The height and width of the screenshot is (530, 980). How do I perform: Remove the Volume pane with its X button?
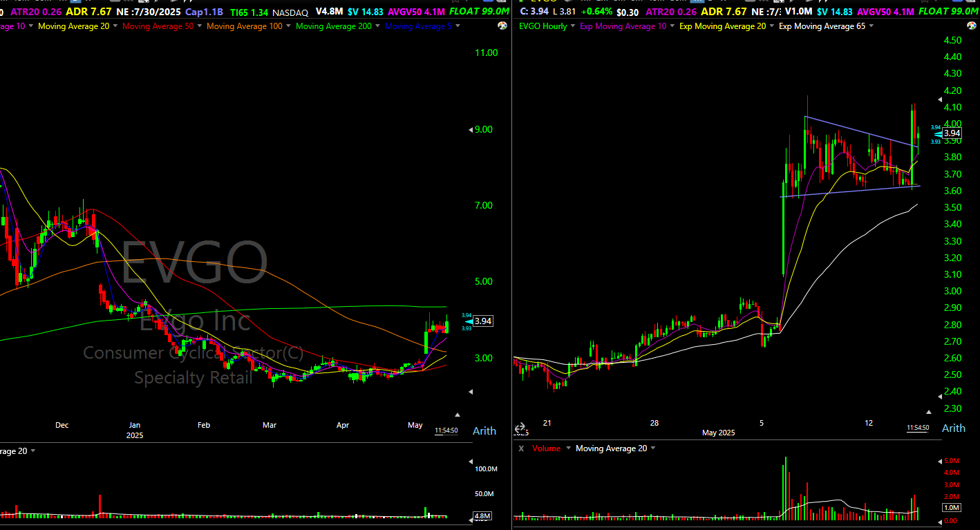pos(522,448)
